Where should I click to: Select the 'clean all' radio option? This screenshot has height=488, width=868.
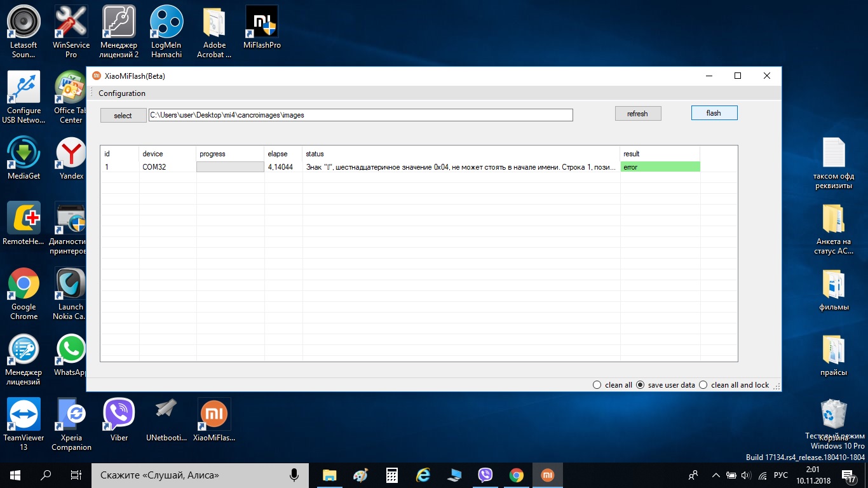click(x=597, y=385)
